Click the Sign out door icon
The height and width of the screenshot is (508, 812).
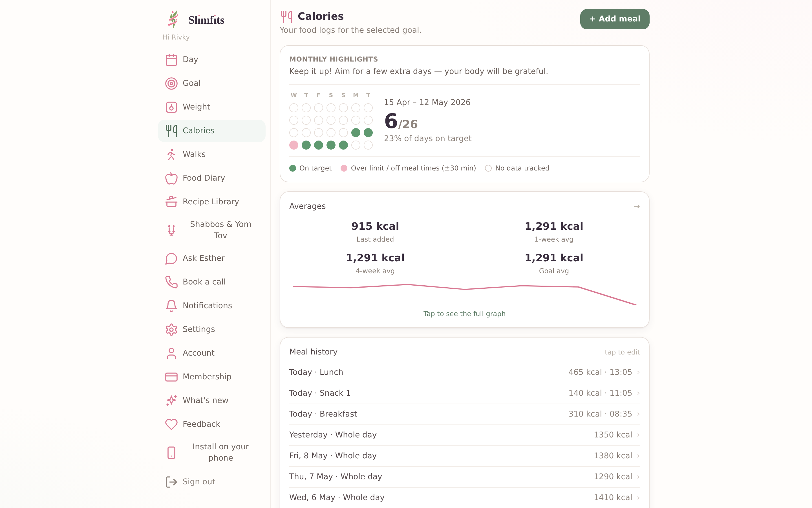(x=171, y=482)
